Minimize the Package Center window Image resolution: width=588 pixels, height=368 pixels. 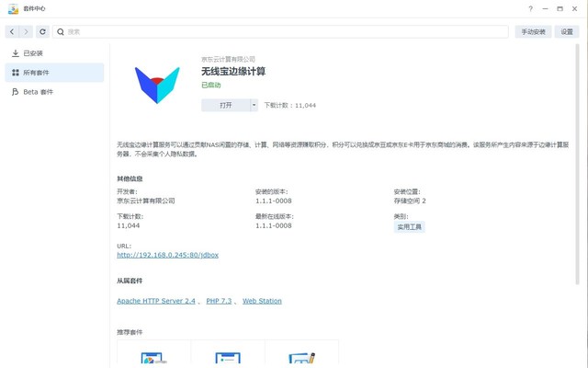pos(545,8)
